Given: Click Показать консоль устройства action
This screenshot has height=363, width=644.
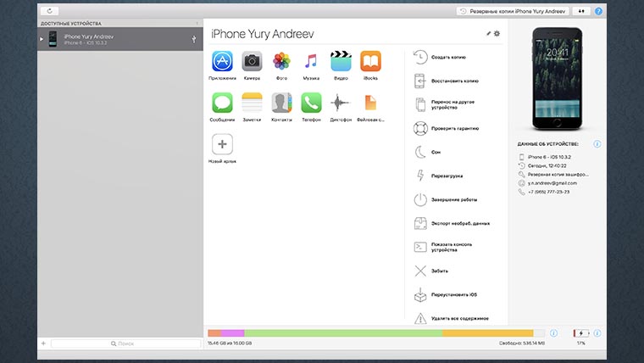Looking at the screenshot, I should [442, 247].
